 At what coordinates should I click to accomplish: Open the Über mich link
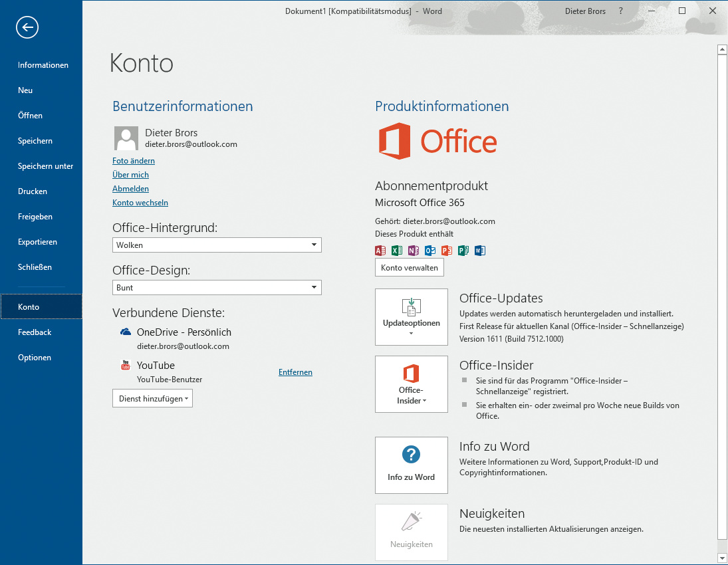click(x=130, y=175)
